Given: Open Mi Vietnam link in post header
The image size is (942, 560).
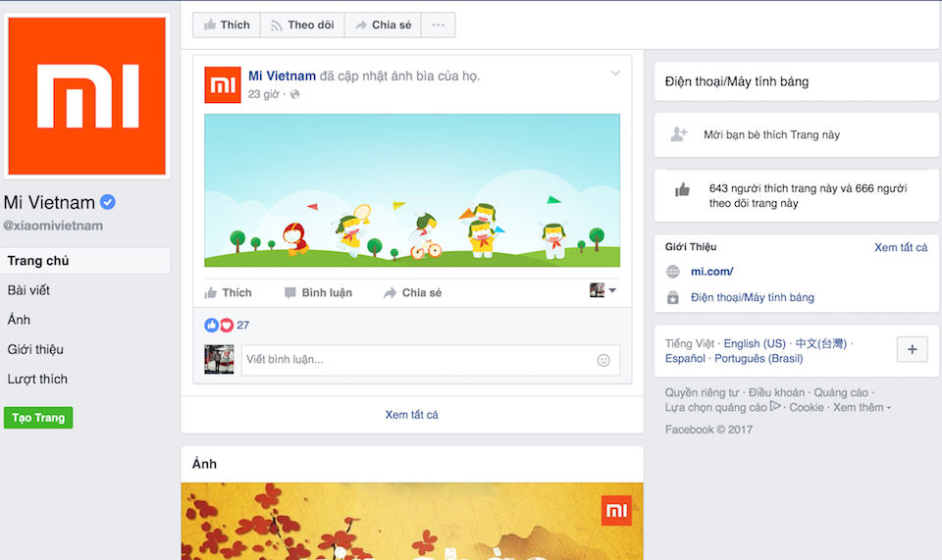Looking at the screenshot, I should pos(282,76).
